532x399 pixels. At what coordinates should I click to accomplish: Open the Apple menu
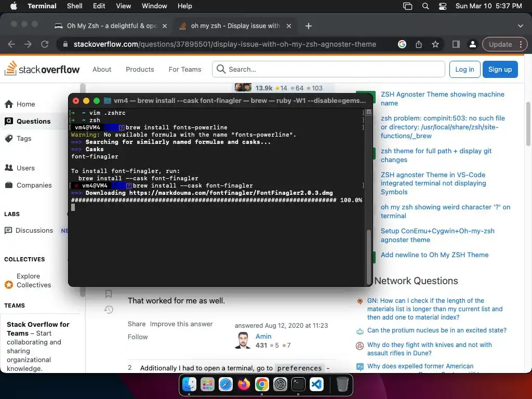[13, 6]
